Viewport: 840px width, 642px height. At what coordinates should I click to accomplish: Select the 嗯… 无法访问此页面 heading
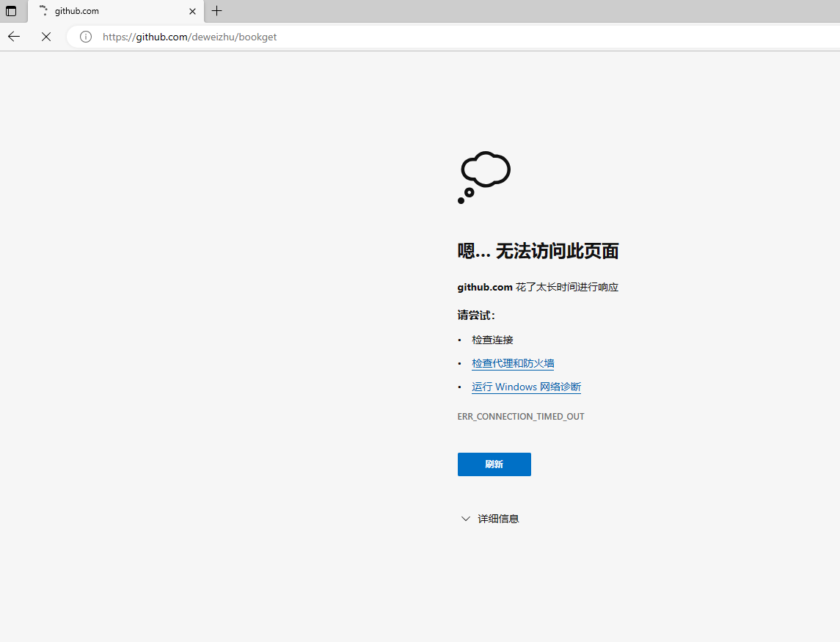(x=538, y=251)
